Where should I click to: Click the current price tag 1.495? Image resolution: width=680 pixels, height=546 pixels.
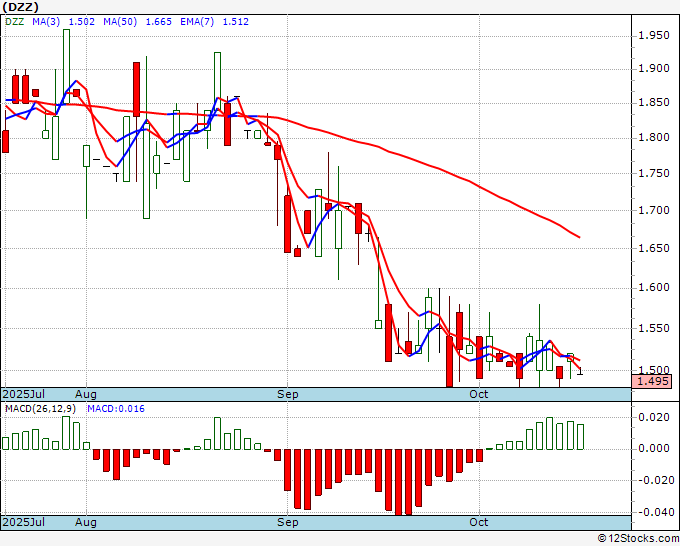coord(652,382)
